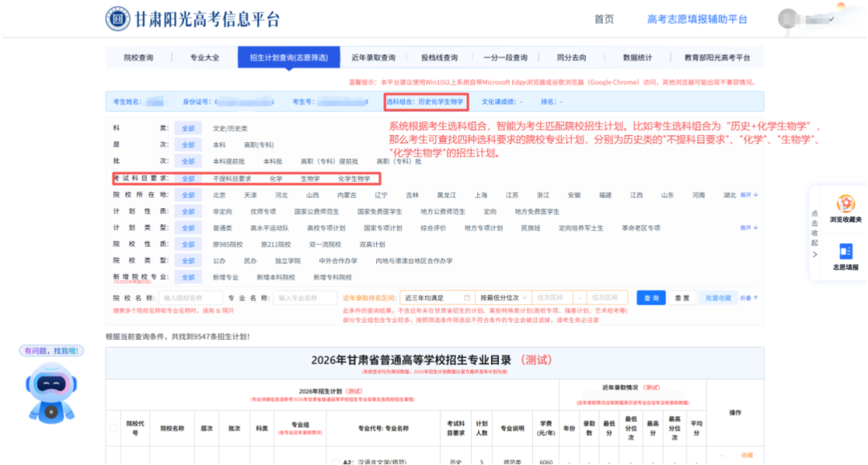Image resolution: width=868 pixels, height=465 pixels.
Task: Select 本科提前批 batch option
Action: [x=228, y=161]
